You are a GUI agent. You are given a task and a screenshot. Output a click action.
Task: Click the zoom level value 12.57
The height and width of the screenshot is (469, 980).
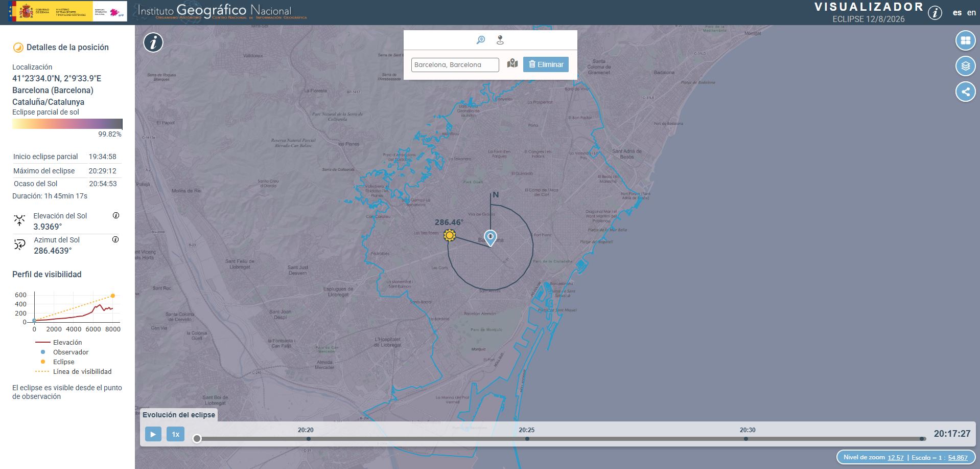[895, 458]
